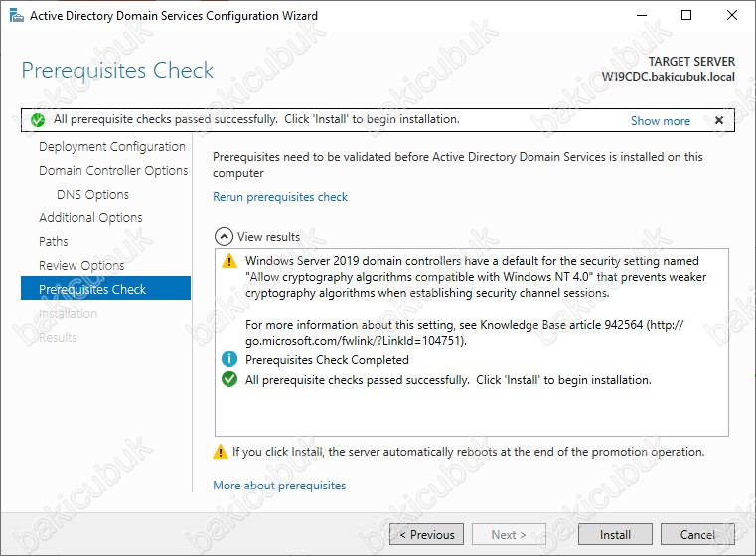Close the wizard window
This screenshot has width=756, height=556.
tap(731, 15)
